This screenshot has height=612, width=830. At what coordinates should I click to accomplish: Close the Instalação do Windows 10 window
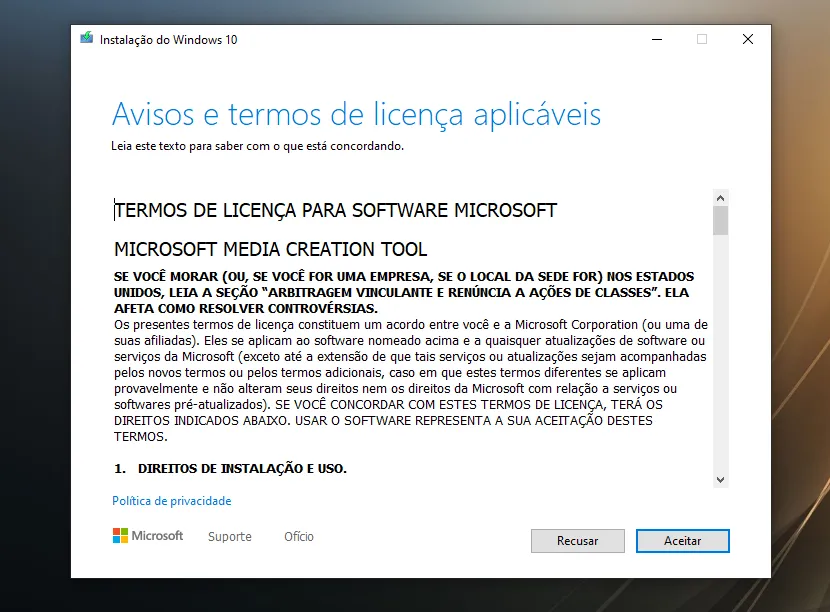click(x=748, y=39)
